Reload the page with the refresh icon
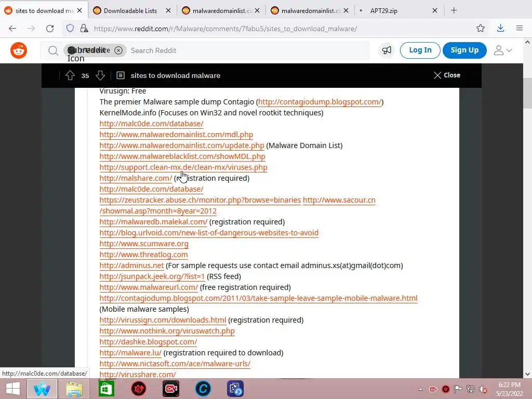This screenshot has height=399, width=532. tap(50, 29)
